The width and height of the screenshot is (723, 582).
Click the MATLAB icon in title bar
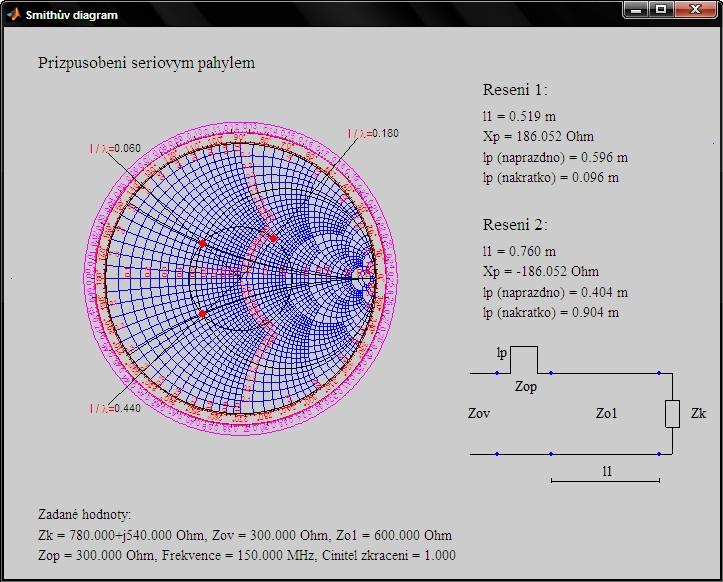[13, 14]
